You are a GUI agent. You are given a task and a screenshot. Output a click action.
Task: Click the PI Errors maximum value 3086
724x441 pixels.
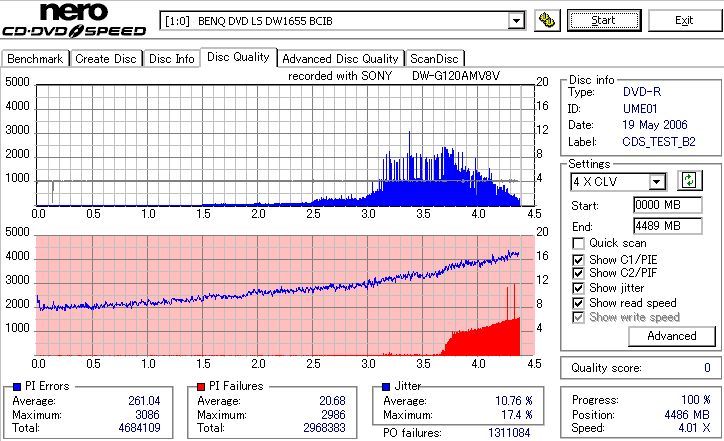coord(147,415)
